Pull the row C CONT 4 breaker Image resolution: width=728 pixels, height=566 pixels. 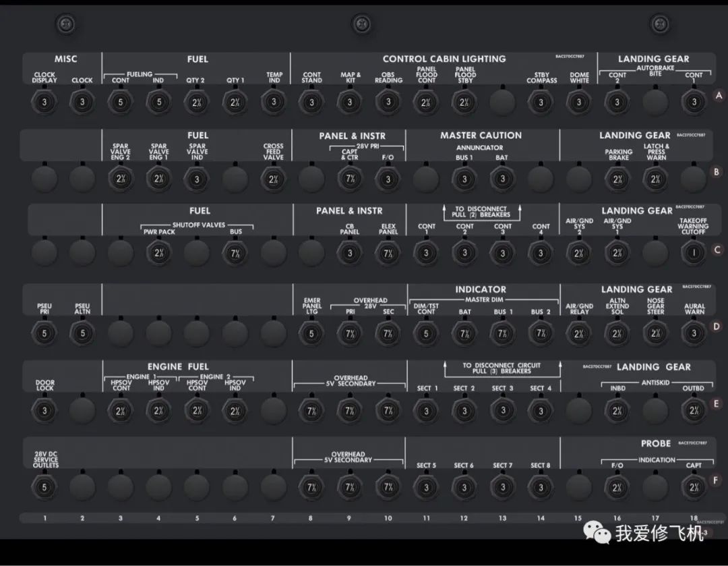pos(541,253)
